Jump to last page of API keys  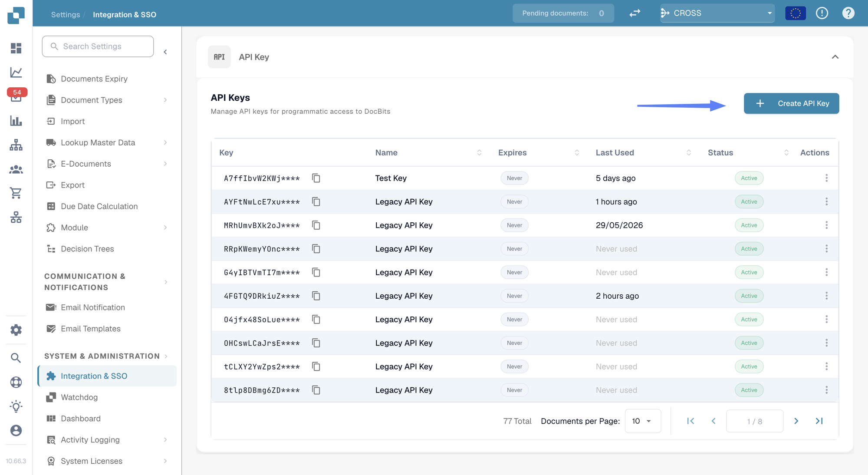click(819, 421)
